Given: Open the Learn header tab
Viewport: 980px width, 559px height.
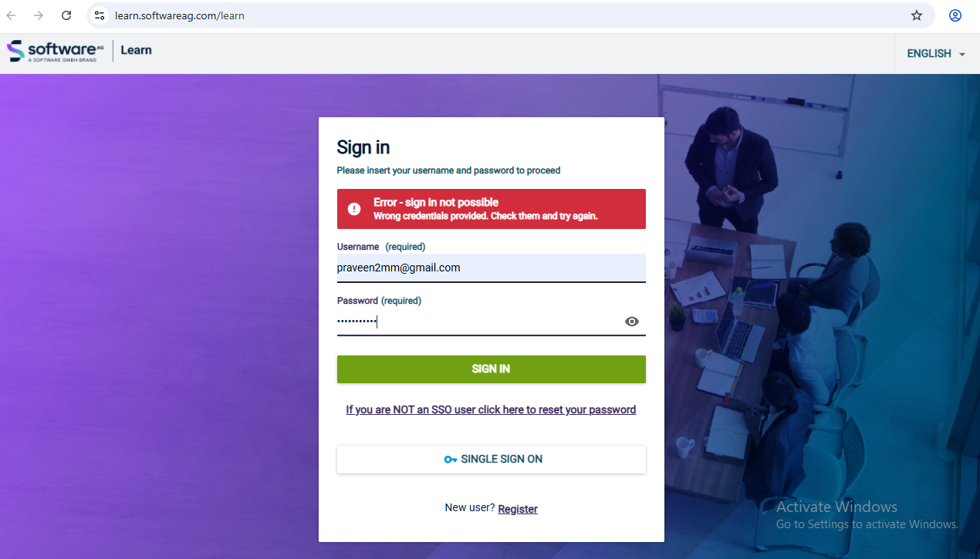Looking at the screenshot, I should 136,50.
